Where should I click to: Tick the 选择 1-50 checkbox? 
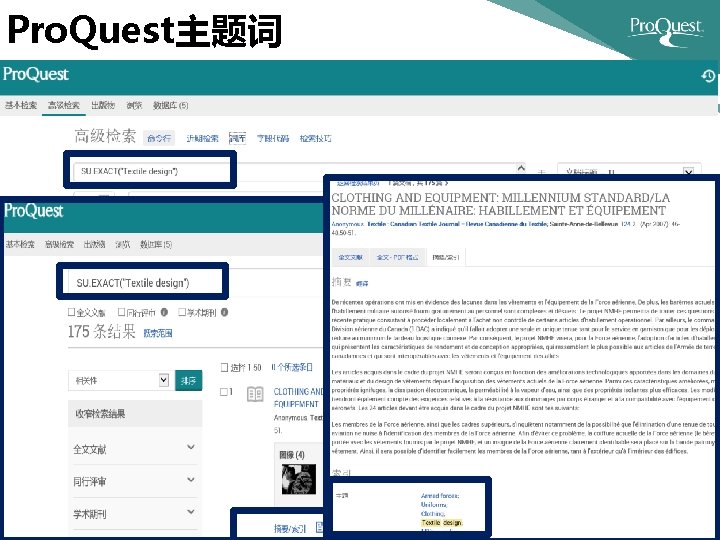click(x=224, y=367)
